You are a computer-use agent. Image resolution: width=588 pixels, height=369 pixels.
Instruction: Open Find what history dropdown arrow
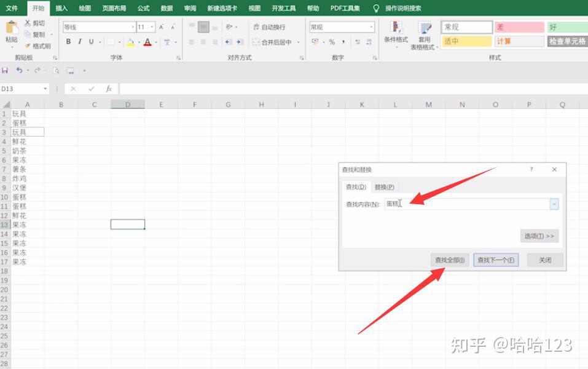554,204
